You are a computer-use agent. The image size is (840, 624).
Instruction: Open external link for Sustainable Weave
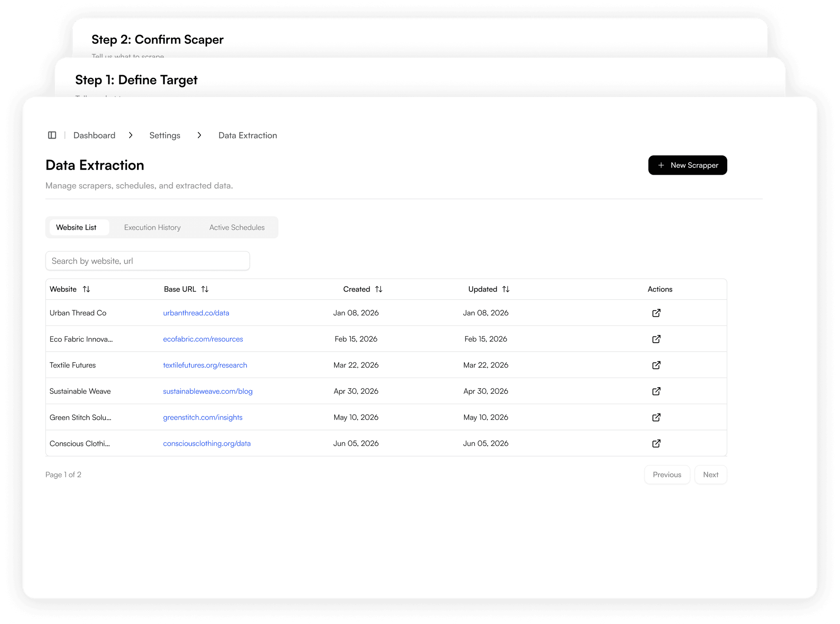[656, 391]
